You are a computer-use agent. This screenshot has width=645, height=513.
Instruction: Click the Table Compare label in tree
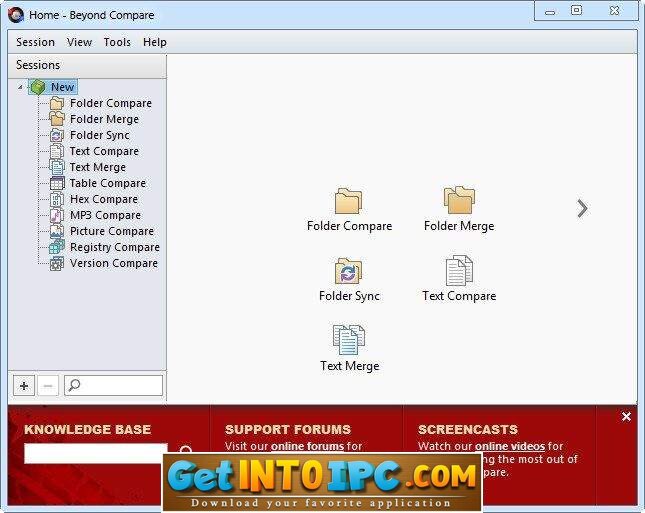coord(108,183)
